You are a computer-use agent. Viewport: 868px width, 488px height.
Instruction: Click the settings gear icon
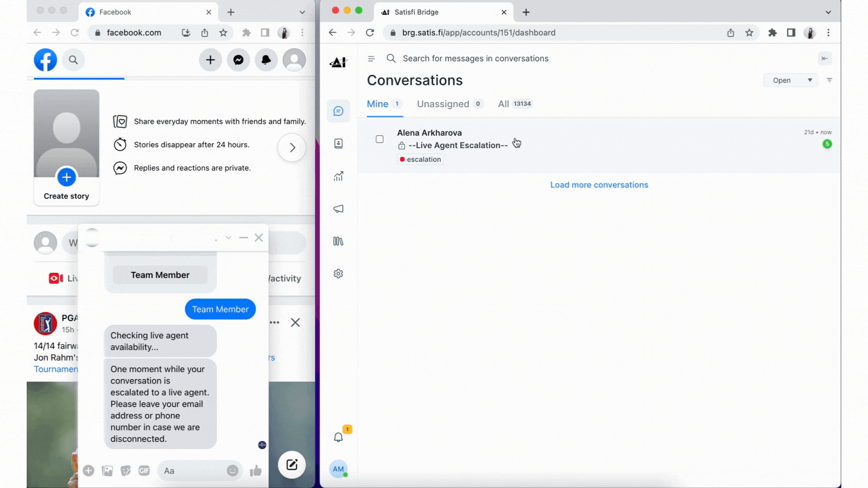pyautogui.click(x=339, y=273)
